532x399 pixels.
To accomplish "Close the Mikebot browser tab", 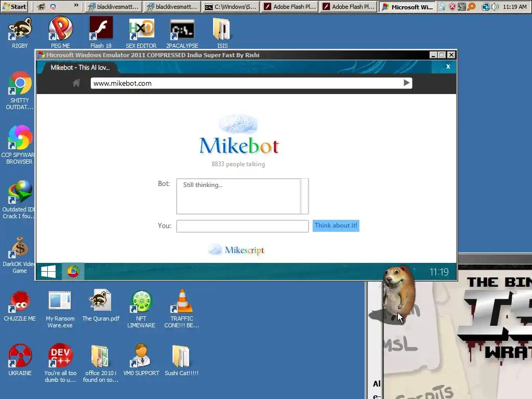I will (448, 66).
